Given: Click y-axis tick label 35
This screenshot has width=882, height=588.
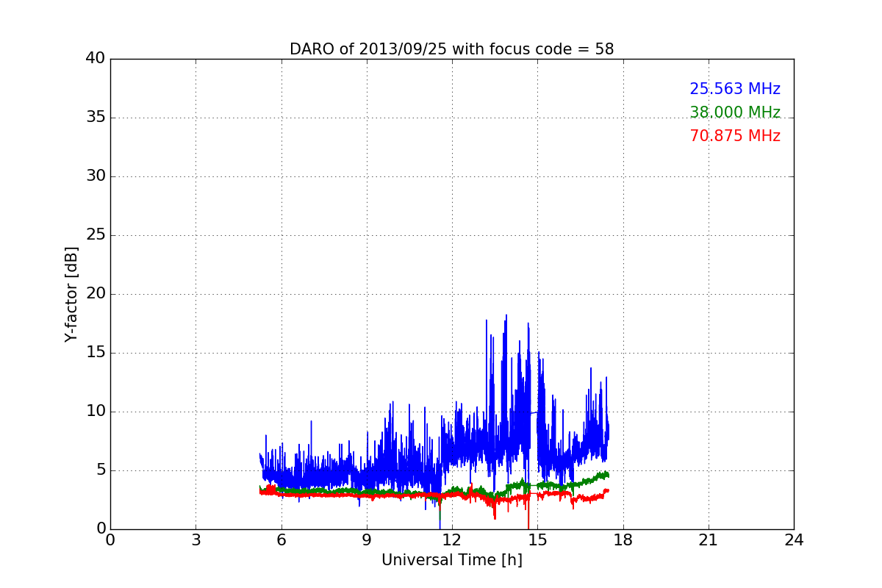Looking at the screenshot, I should (96, 118).
